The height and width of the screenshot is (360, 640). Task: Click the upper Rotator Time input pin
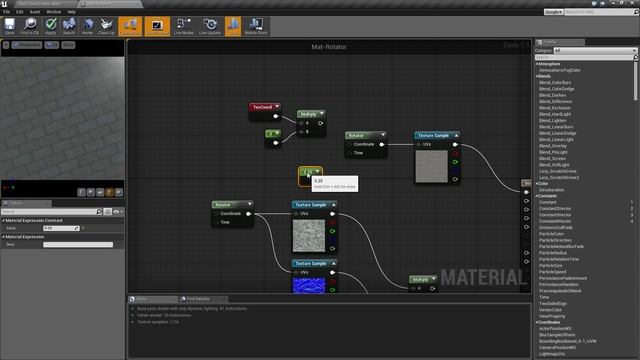pos(349,153)
